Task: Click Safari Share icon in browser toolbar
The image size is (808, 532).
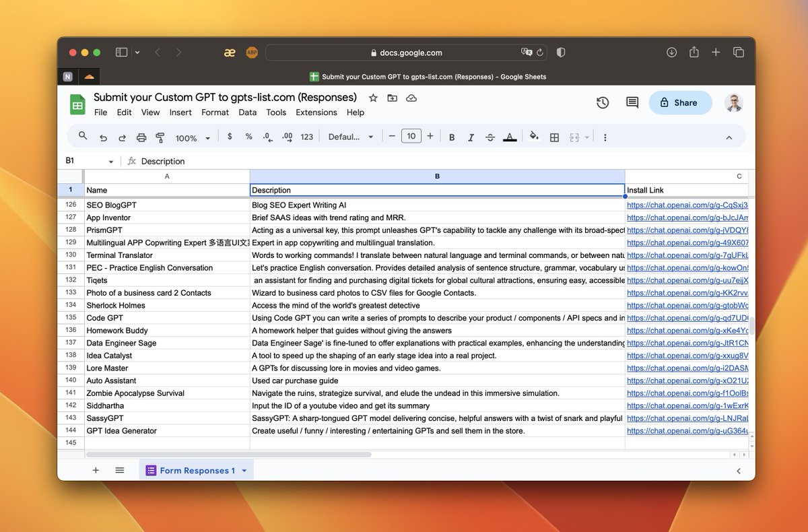Action: point(694,52)
